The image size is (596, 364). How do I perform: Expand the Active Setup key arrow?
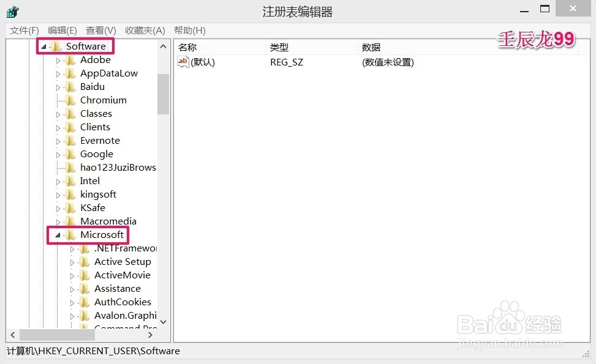tap(72, 262)
